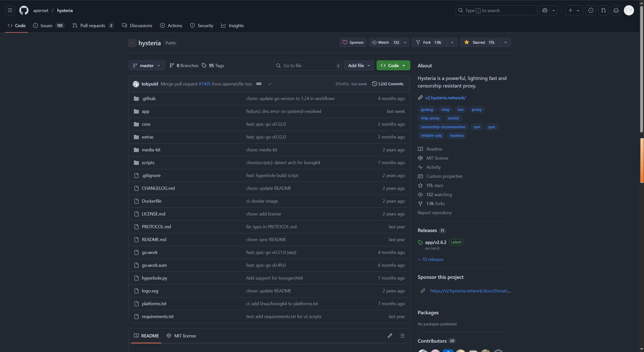Open the .github folder
The image size is (644, 352).
click(x=149, y=99)
